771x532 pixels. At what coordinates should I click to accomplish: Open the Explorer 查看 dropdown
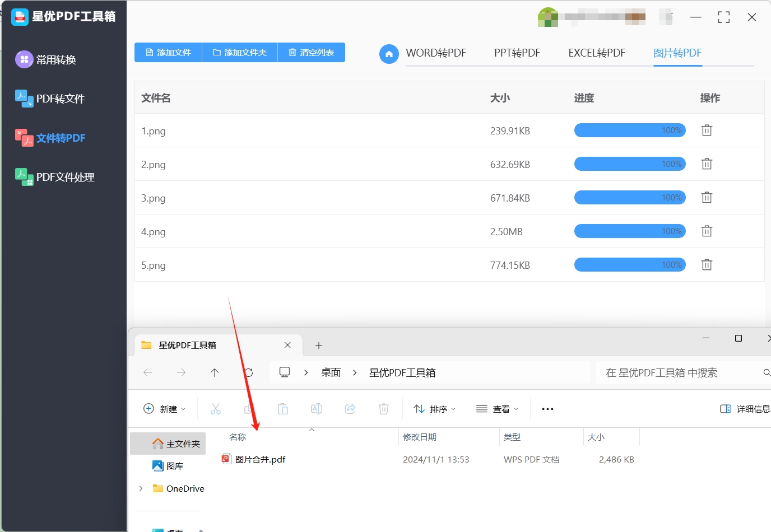497,409
